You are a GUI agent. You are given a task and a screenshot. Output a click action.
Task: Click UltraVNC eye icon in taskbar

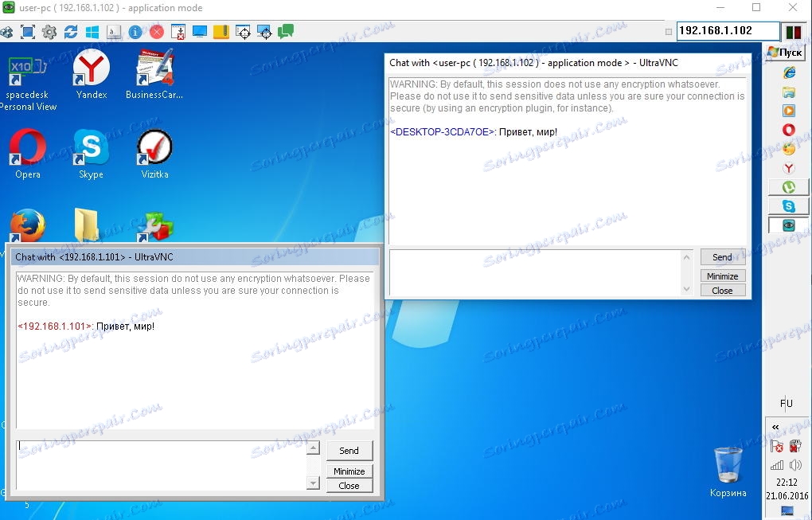tap(789, 225)
